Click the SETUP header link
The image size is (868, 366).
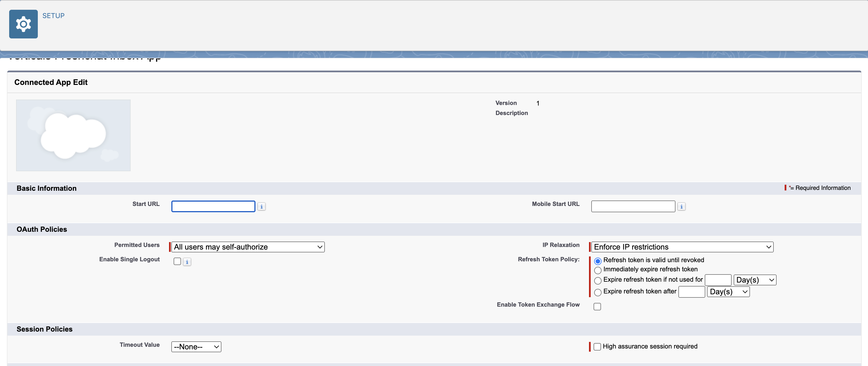coord(53,15)
